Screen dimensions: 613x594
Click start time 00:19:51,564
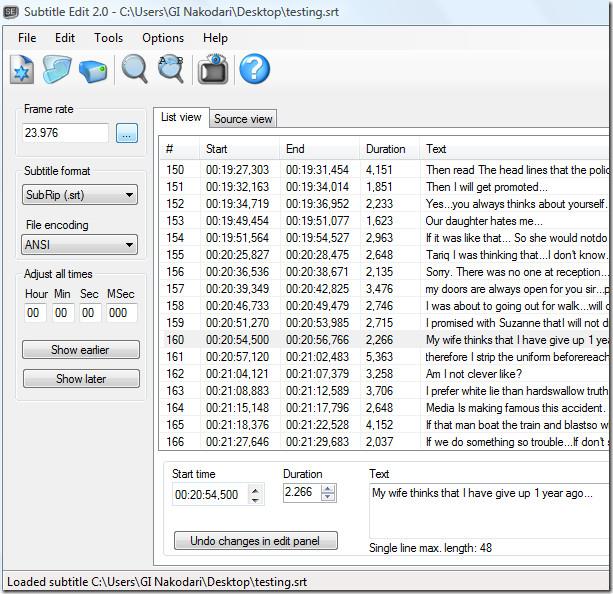point(238,238)
